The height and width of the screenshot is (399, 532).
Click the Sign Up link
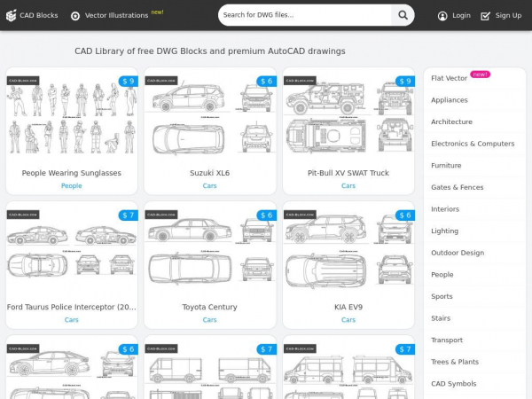point(501,16)
